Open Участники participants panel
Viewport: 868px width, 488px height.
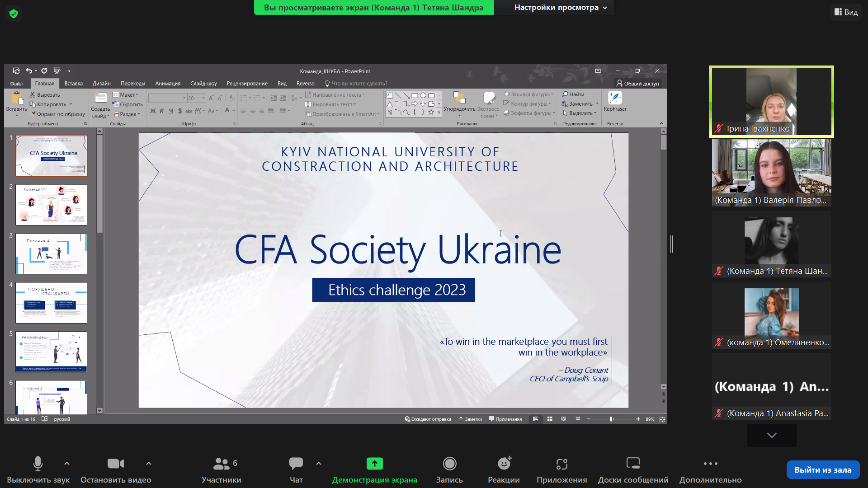tap(222, 470)
